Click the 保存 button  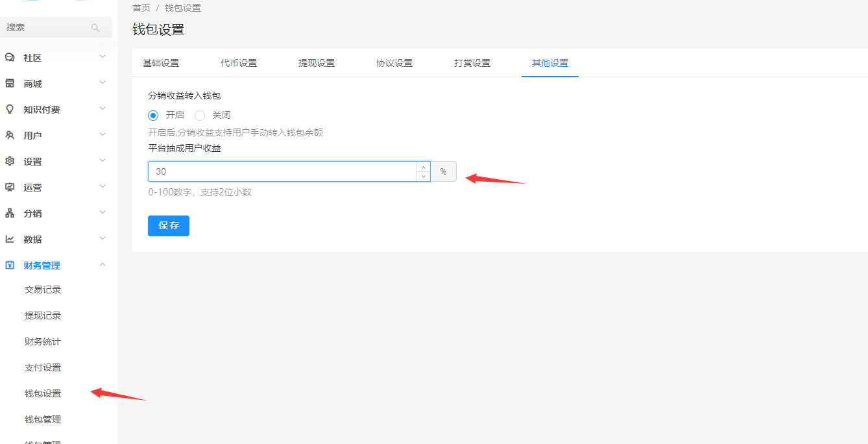point(169,226)
